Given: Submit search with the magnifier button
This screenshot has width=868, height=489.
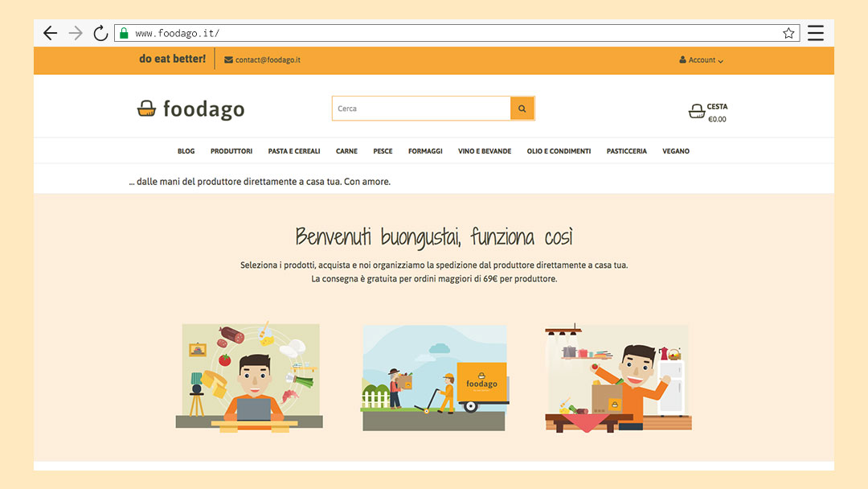Looking at the screenshot, I should coord(522,109).
